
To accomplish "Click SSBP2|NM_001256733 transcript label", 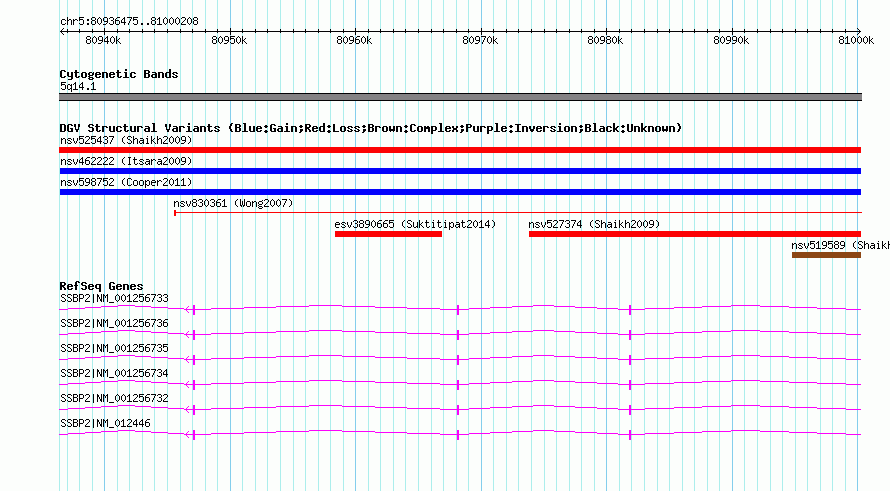I will point(114,298).
